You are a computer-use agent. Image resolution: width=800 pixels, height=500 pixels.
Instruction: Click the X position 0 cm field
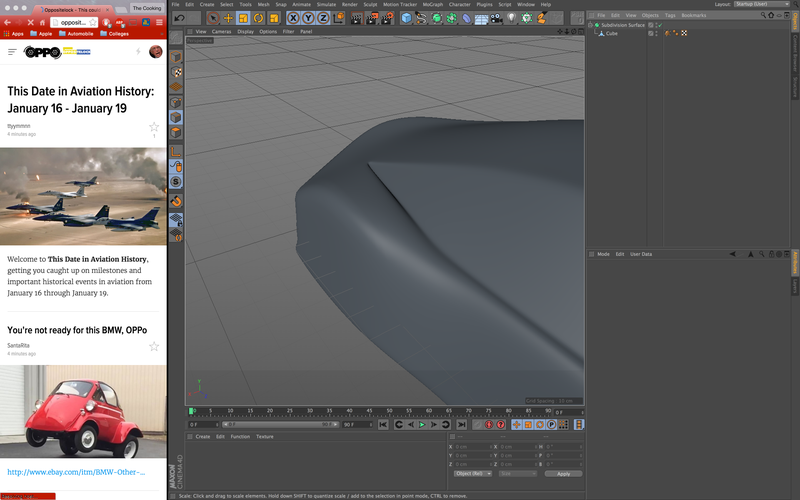tap(473, 446)
